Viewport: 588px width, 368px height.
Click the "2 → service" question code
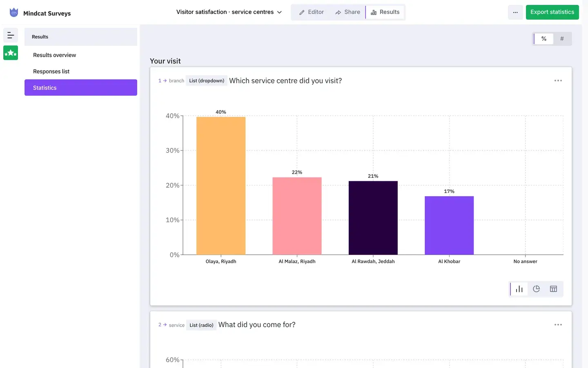pyautogui.click(x=171, y=325)
